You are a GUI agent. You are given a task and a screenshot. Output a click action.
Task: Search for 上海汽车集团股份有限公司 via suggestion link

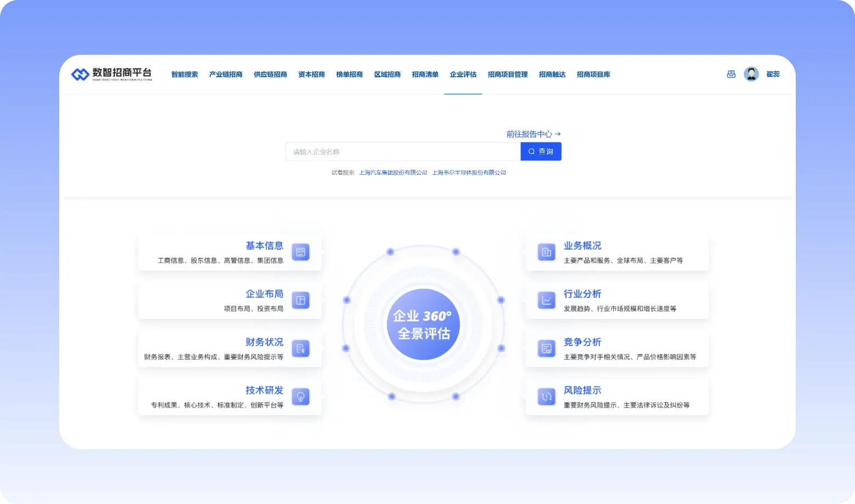[394, 172]
